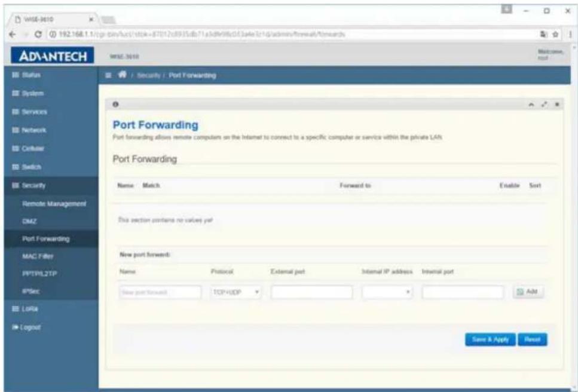Open Remote Management settings
The image size is (578, 392).
(54, 204)
